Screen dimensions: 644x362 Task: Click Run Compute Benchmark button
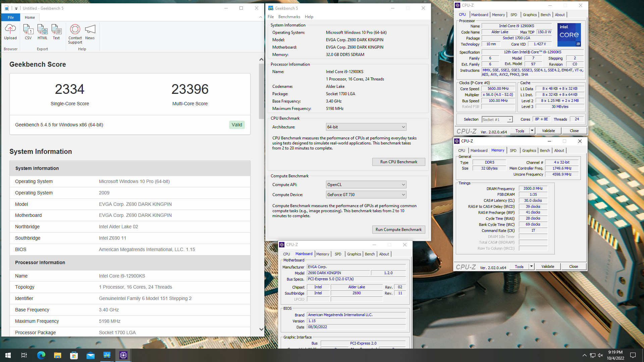click(x=398, y=230)
